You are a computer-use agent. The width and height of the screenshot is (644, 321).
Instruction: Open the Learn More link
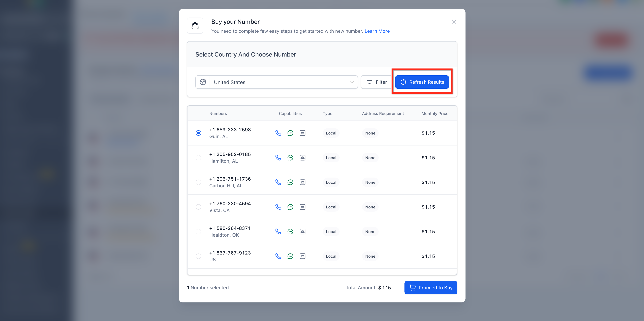[x=377, y=31]
